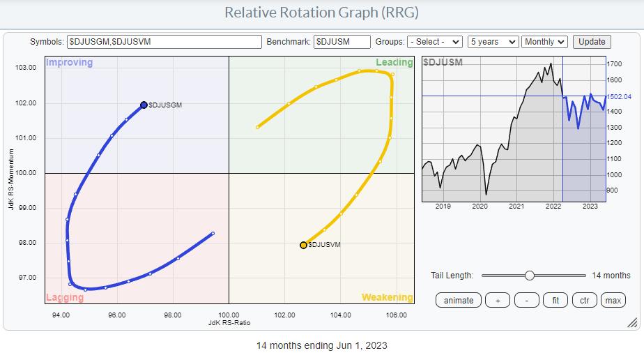Click the ctr center button
This screenshot has height=353, width=644.
click(x=584, y=301)
